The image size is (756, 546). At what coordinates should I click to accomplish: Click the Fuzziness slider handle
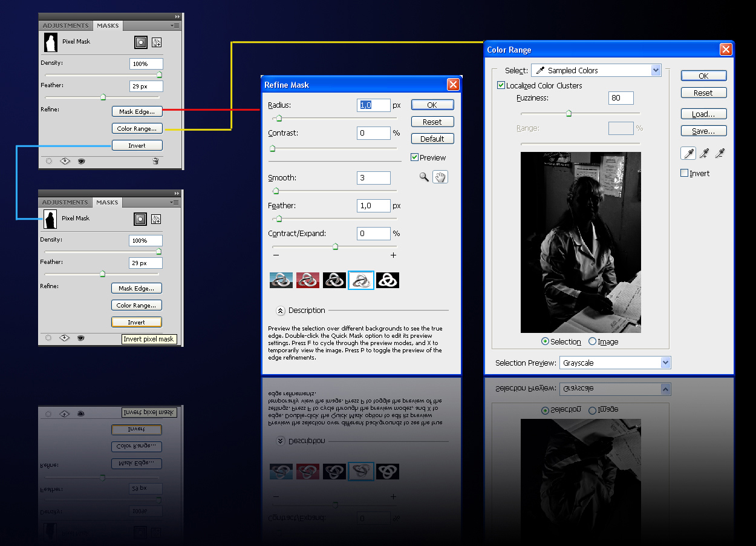pos(569,113)
